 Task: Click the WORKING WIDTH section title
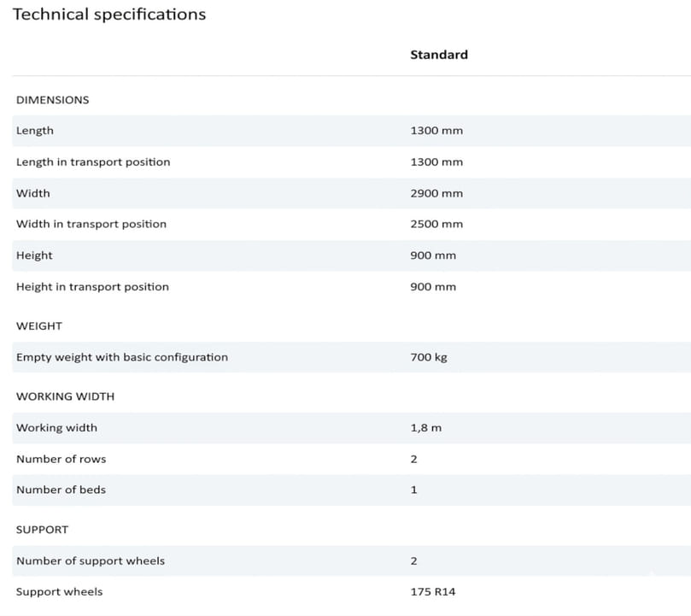(65, 396)
